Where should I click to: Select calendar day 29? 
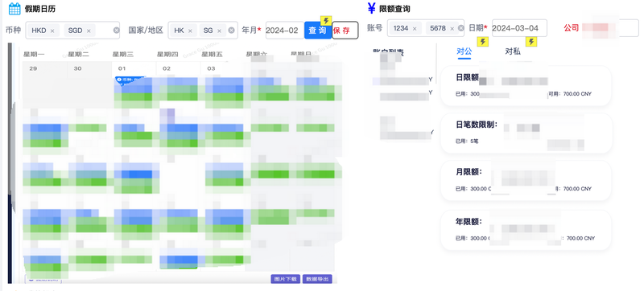tap(33, 68)
